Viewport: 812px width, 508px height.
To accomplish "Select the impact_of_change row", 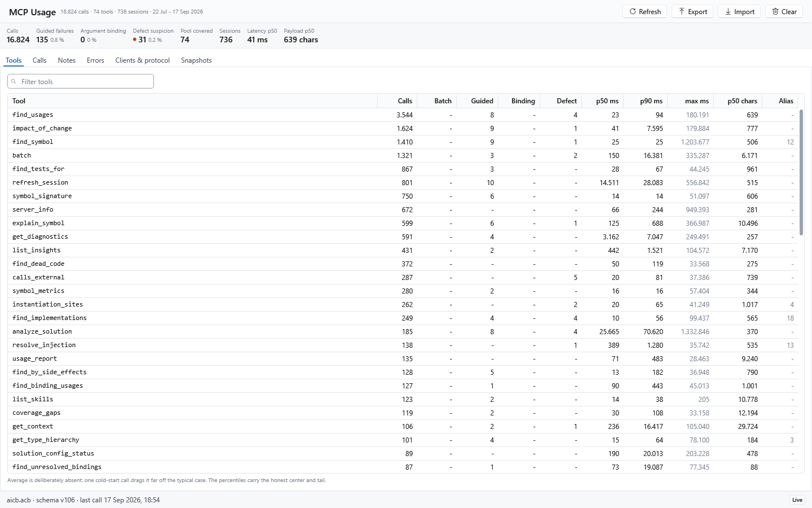I will [x=403, y=128].
